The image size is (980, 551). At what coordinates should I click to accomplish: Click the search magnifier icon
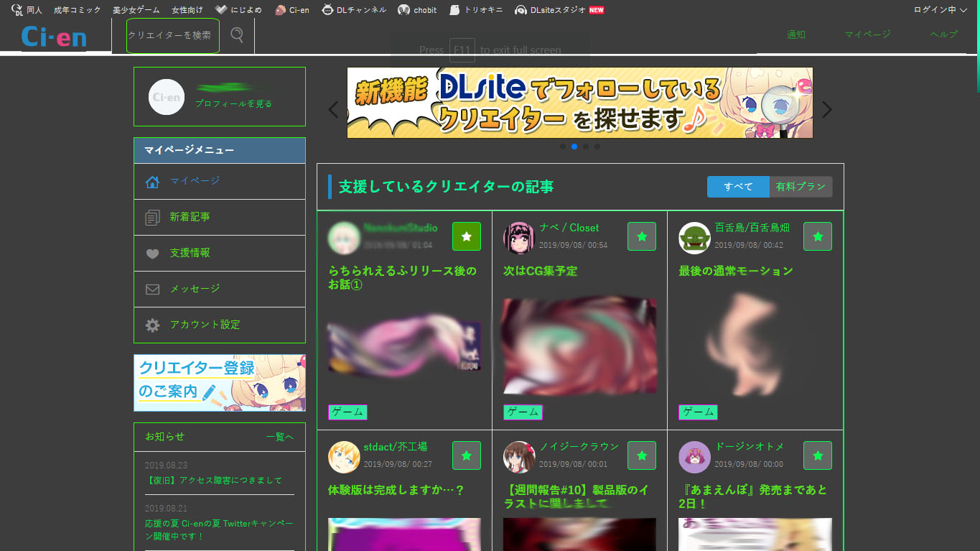[237, 35]
